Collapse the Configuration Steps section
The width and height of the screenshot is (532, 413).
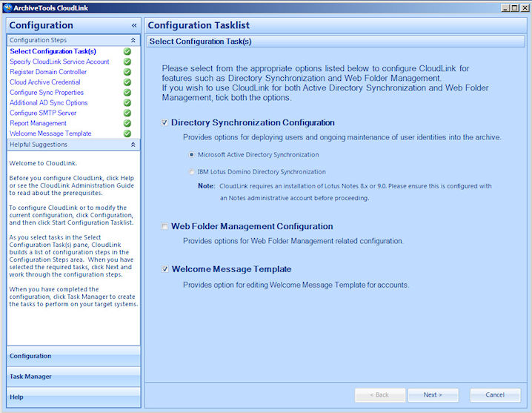(x=133, y=40)
